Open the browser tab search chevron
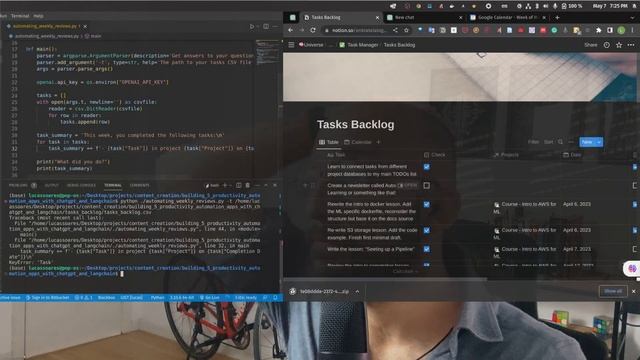The width and height of the screenshot is (640, 360). click(633, 18)
